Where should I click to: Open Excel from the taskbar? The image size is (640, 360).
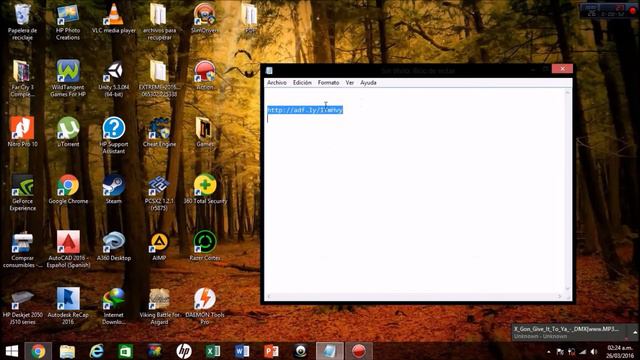(x=213, y=351)
